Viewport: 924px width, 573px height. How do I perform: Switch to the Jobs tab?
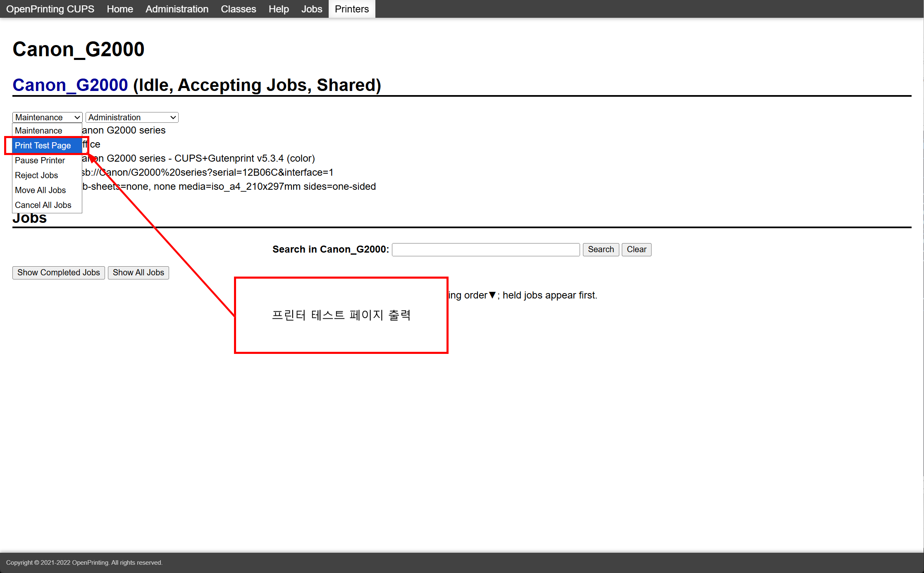(311, 9)
